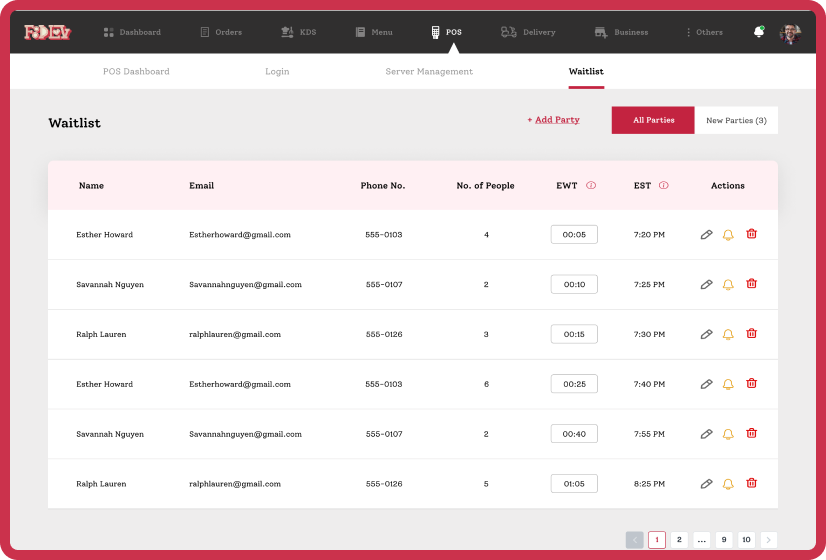Click the Add Party link
Image resolution: width=826 pixels, height=560 pixels.
[555, 120]
